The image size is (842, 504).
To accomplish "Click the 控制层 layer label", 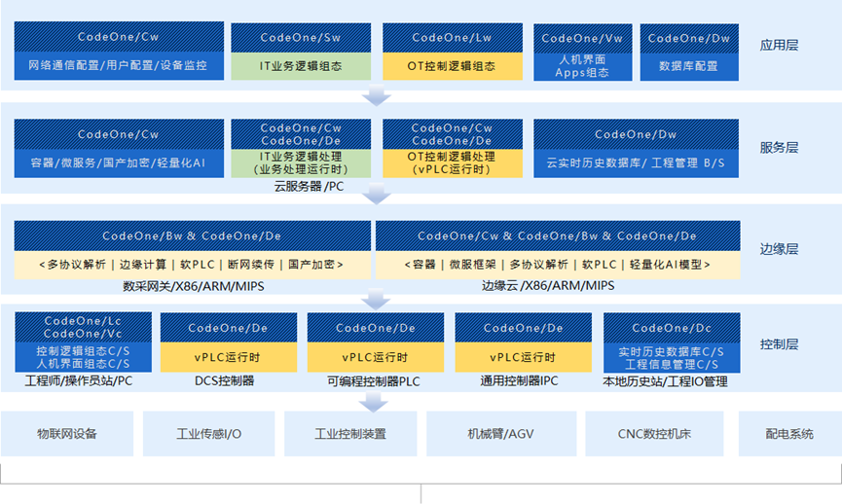I will coord(779,343).
